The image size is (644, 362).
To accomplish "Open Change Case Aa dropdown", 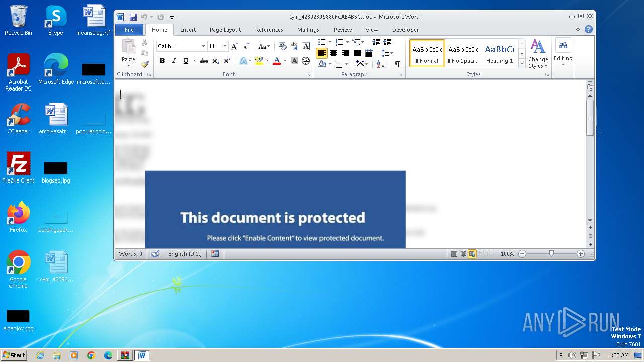I will 264,46.
